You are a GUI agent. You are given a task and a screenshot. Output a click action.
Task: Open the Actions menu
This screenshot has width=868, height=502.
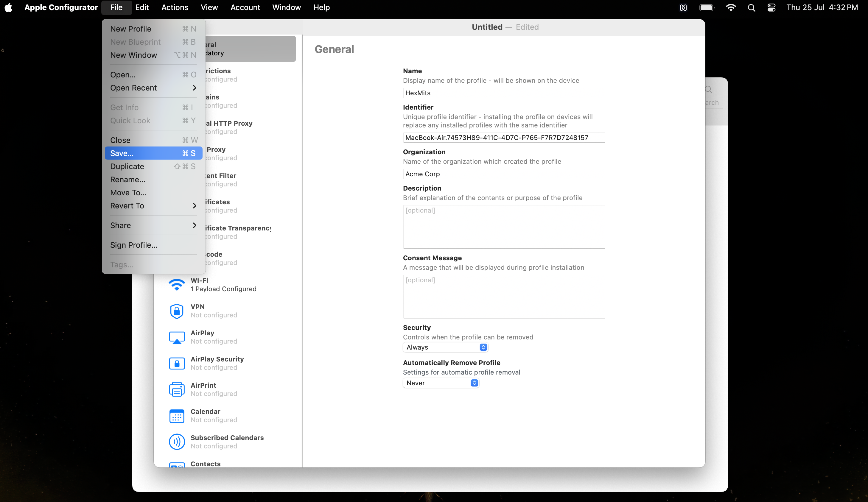point(175,7)
